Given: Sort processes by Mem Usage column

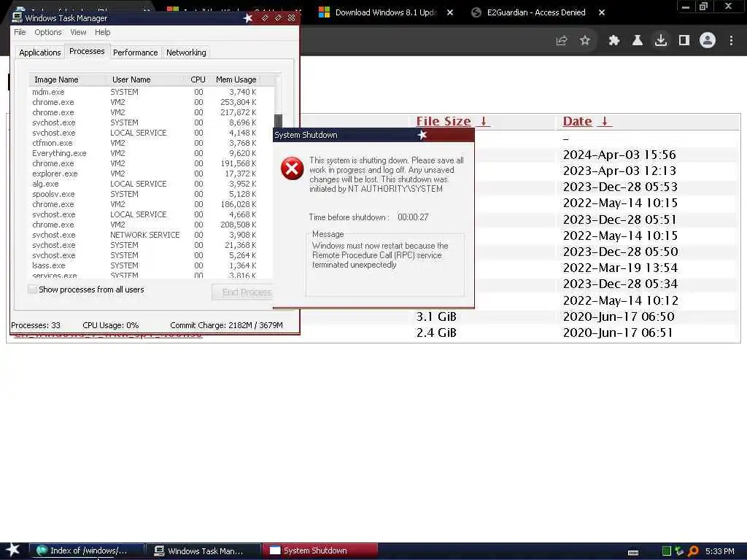Looking at the screenshot, I should pyautogui.click(x=236, y=79).
